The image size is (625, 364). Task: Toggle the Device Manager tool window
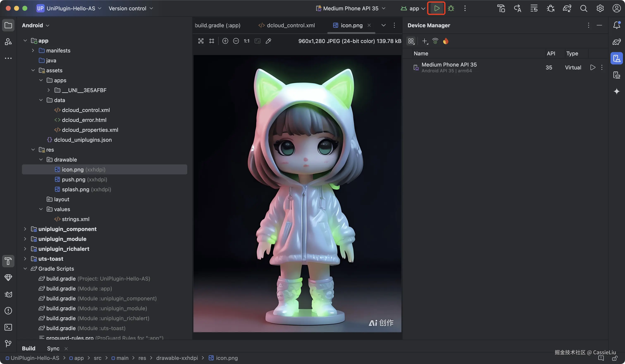coord(617,58)
